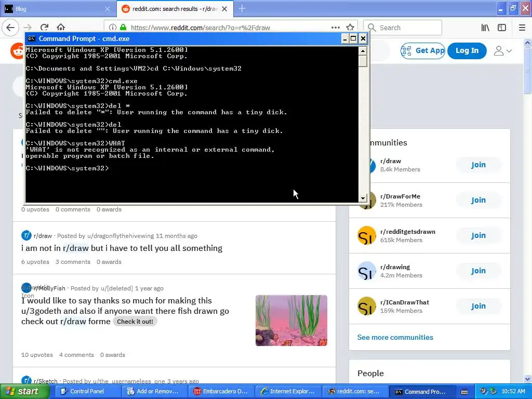This screenshot has height=399, width=532.
Task: Click the Check it out! flair
Action: coord(135,322)
